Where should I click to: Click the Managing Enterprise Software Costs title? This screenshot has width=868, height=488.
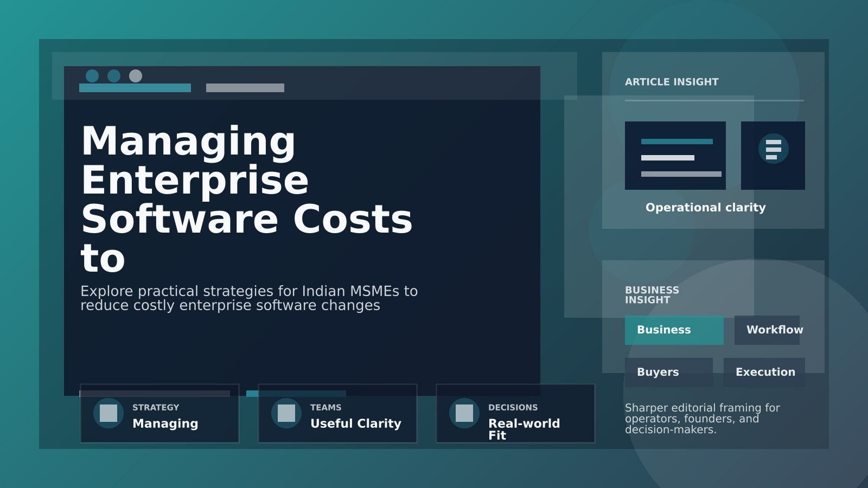pyautogui.click(x=247, y=199)
